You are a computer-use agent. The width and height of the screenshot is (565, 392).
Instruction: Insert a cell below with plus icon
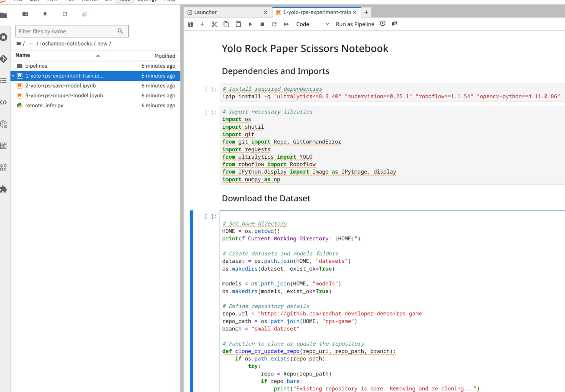pos(202,24)
